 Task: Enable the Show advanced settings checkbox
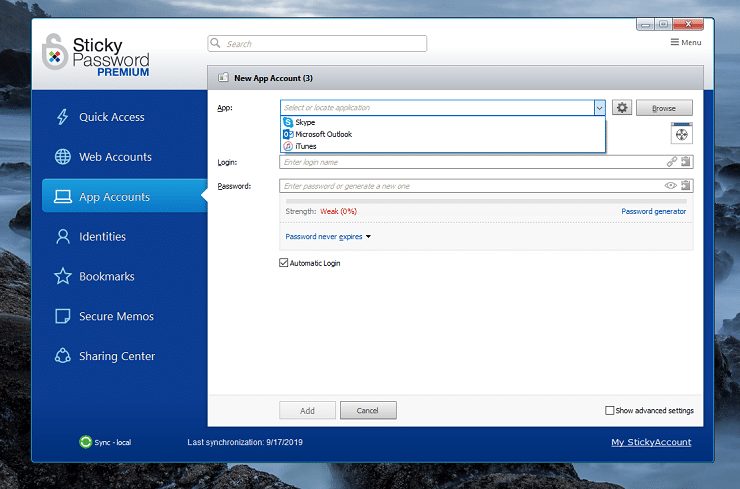pyautogui.click(x=610, y=410)
